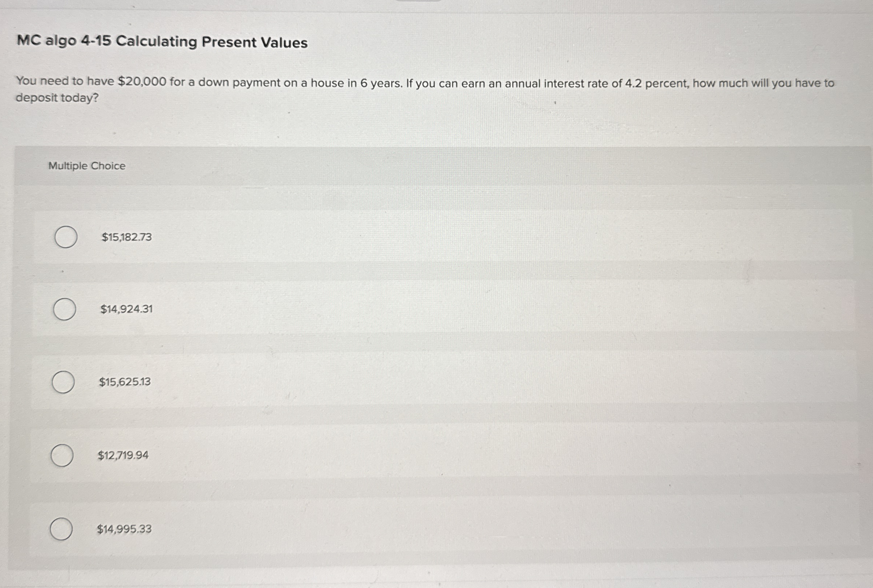Click the $15,182.73 text label

pyautogui.click(x=126, y=238)
